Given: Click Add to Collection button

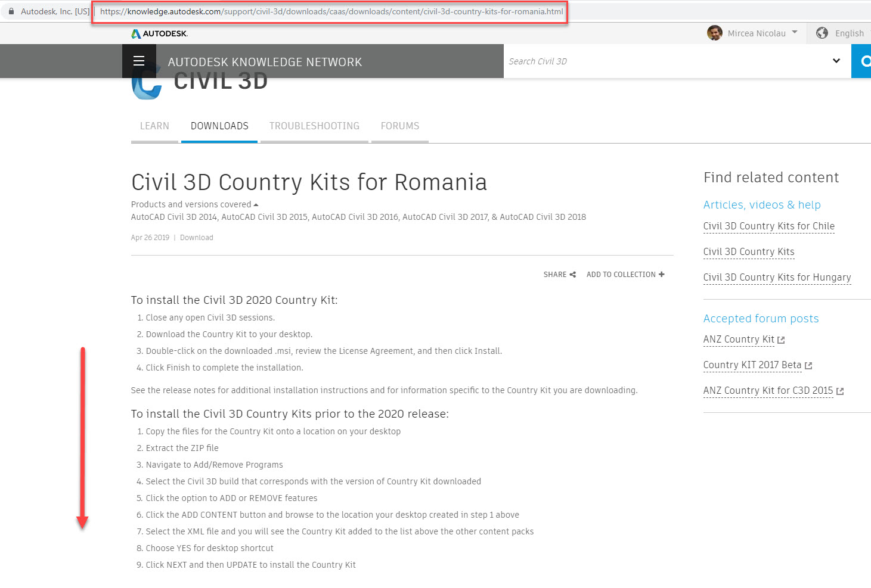Looking at the screenshot, I should (625, 275).
